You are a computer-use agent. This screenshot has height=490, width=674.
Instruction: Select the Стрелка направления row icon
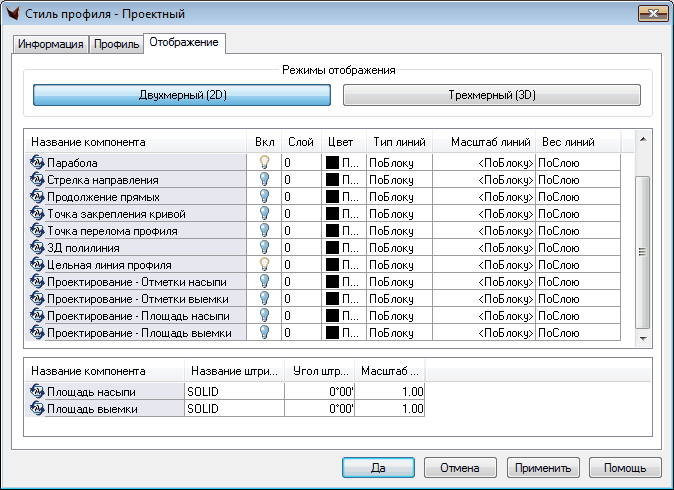(37, 179)
